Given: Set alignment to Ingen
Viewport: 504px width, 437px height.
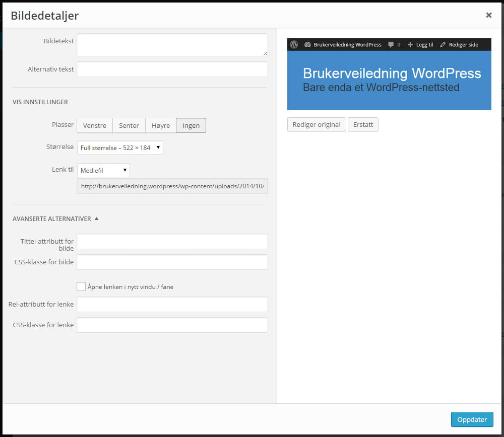Looking at the screenshot, I should click(x=191, y=125).
